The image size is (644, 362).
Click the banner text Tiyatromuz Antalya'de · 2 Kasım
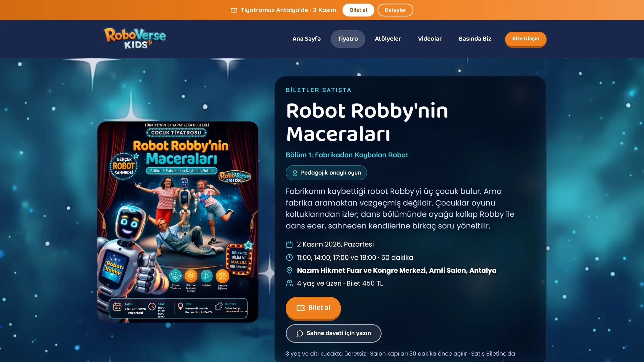click(288, 10)
